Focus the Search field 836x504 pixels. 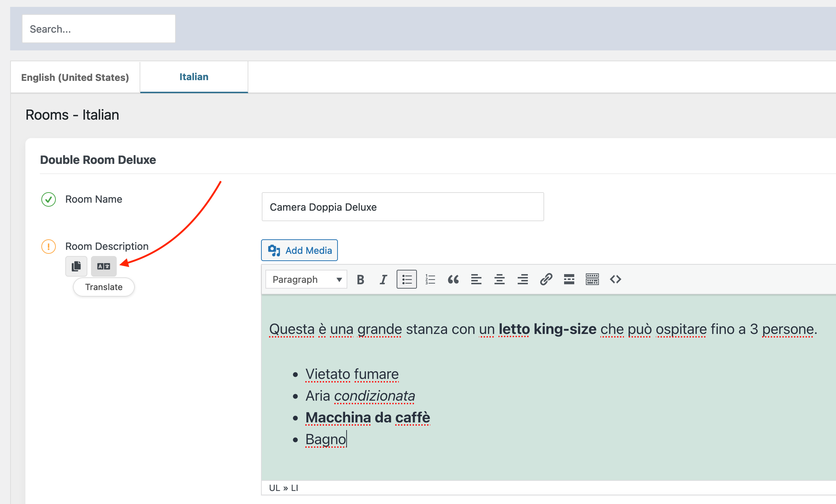[x=99, y=29]
